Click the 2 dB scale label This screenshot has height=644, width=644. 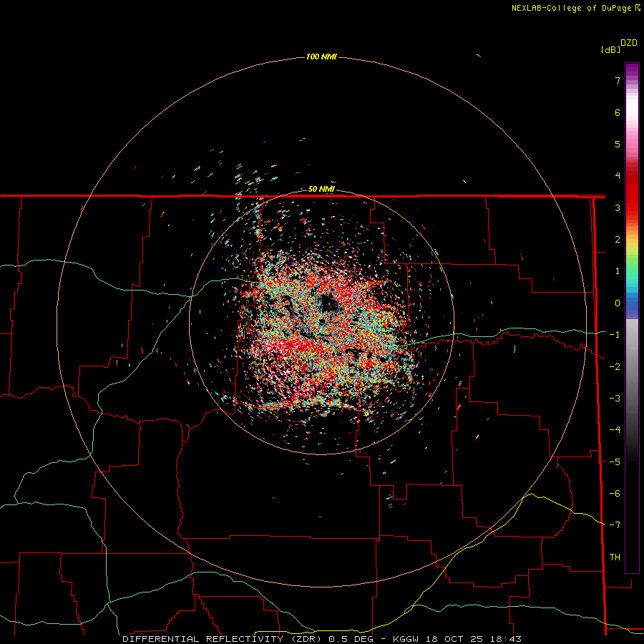pyautogui.click(x=618, y=240)
